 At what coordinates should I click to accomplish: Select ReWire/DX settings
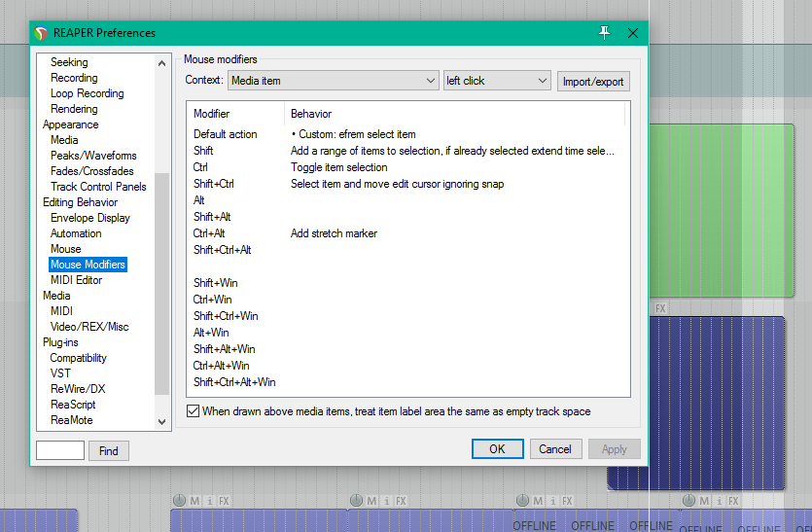click(78, 388)
